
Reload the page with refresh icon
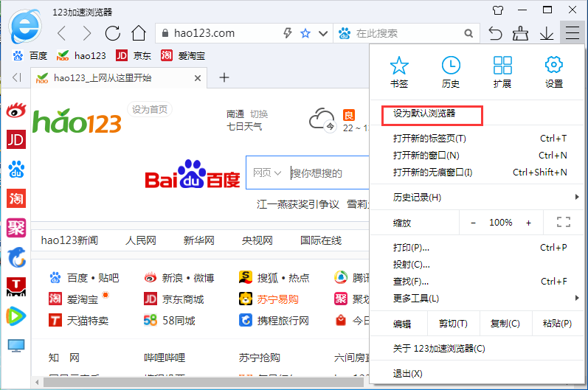point(112,33)
